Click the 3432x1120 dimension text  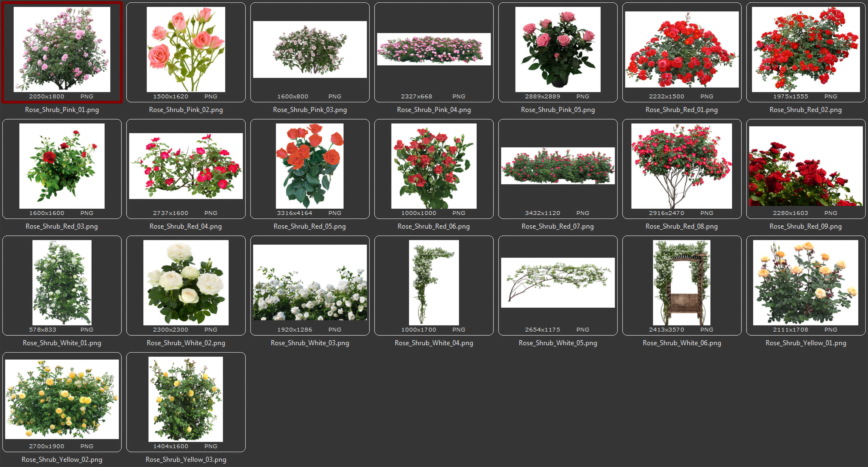543,213
